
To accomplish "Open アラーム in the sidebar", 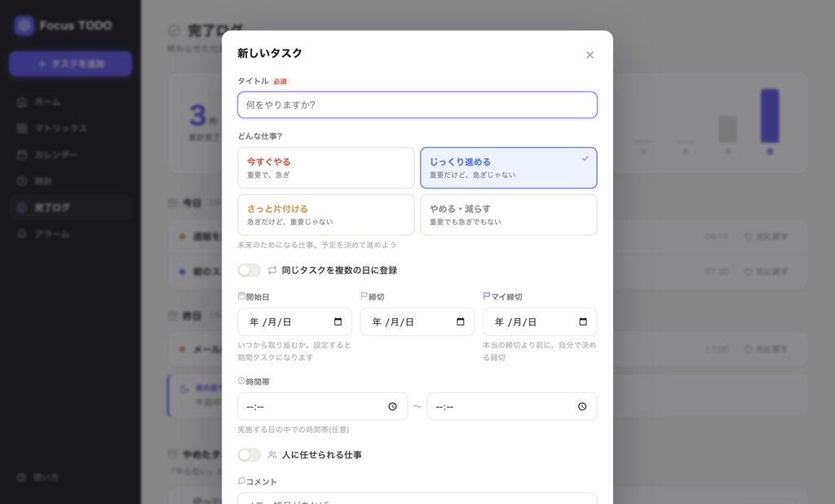I will 70,234.
